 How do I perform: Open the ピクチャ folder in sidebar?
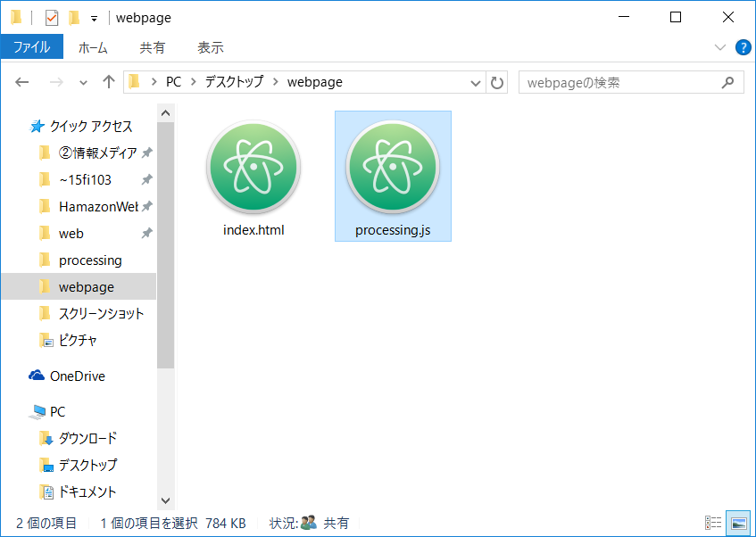click(79, 341)
